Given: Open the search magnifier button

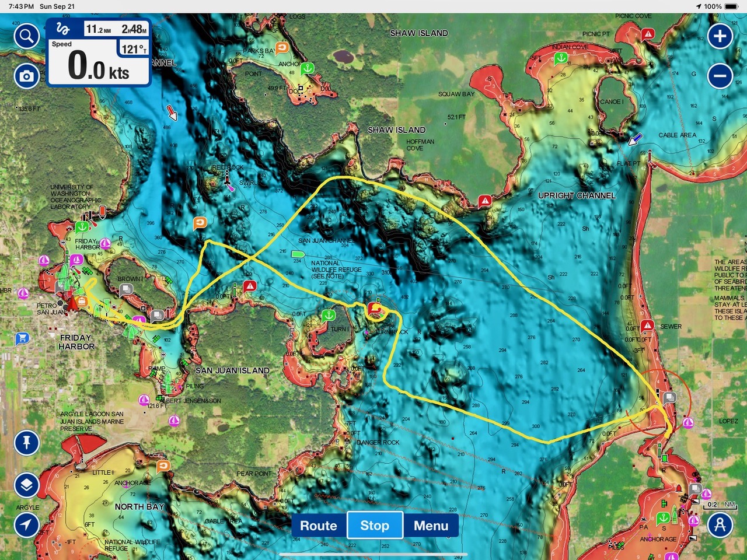Looking at the screenshot, I should coord(26,37).
